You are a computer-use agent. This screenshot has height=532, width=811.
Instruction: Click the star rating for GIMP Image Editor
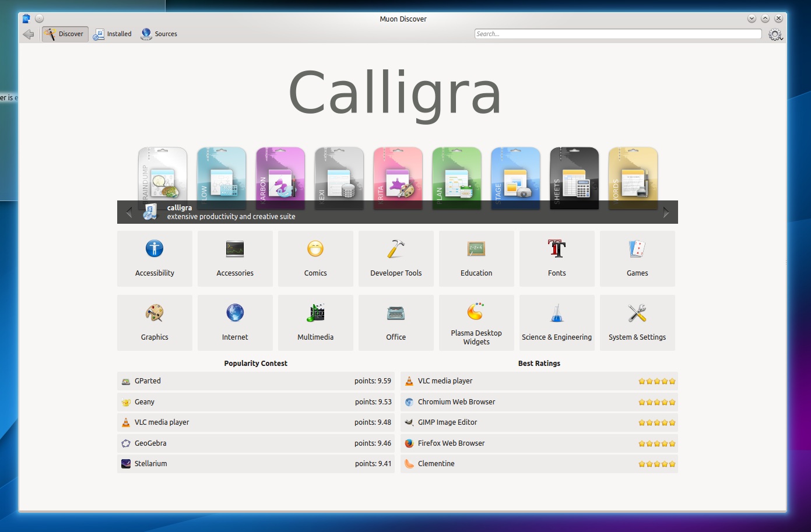pyautogui.click(x=657, y=422)
